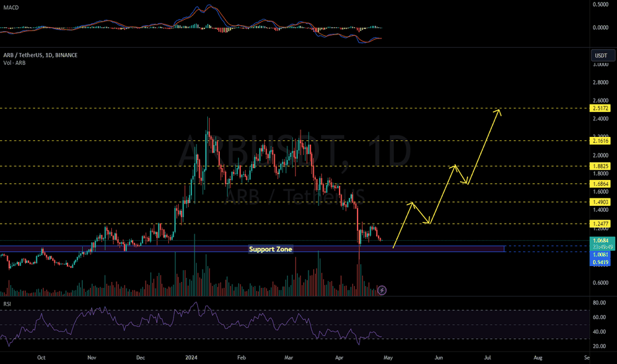Click the 20.00 RSI scale value
Viewport: 617px width, 364px height.
pos(599,346)
